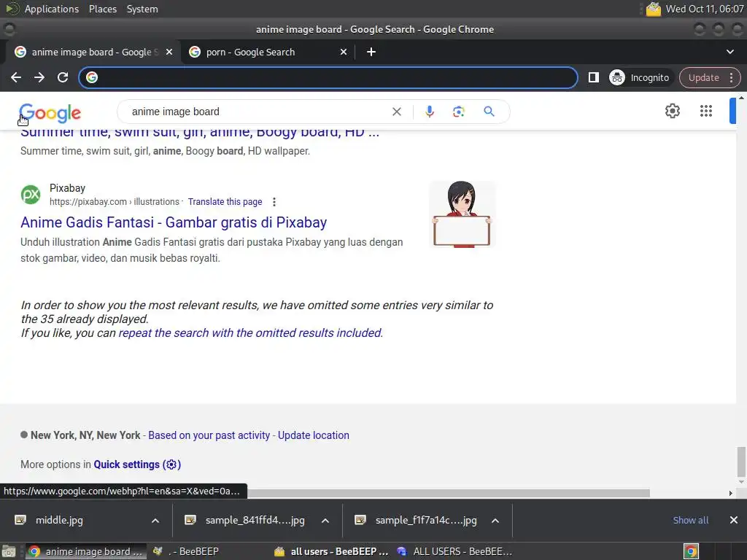The width and height of the screenshot is (747, 560).
Task: Close the anime image board tab
Action: [x=169, y=52]
